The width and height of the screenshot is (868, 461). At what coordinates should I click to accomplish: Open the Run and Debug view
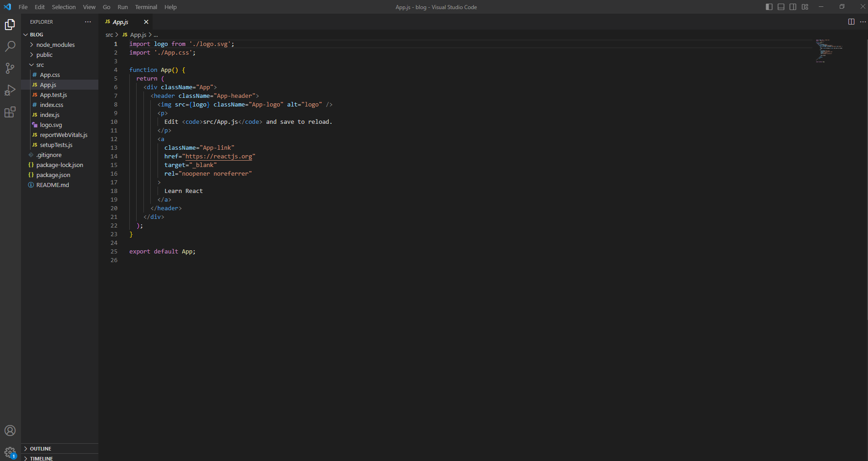click(10, 90)
